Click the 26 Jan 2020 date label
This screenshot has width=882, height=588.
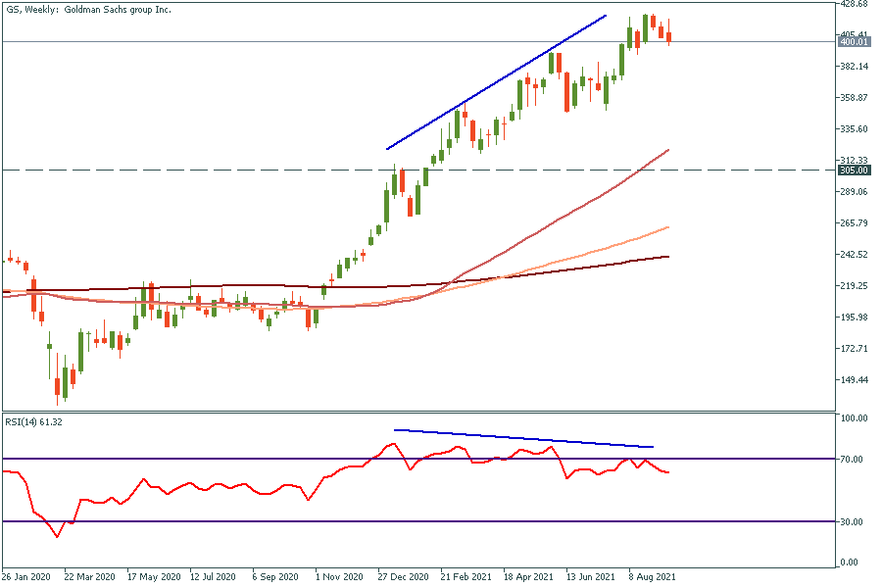point(26,577)
